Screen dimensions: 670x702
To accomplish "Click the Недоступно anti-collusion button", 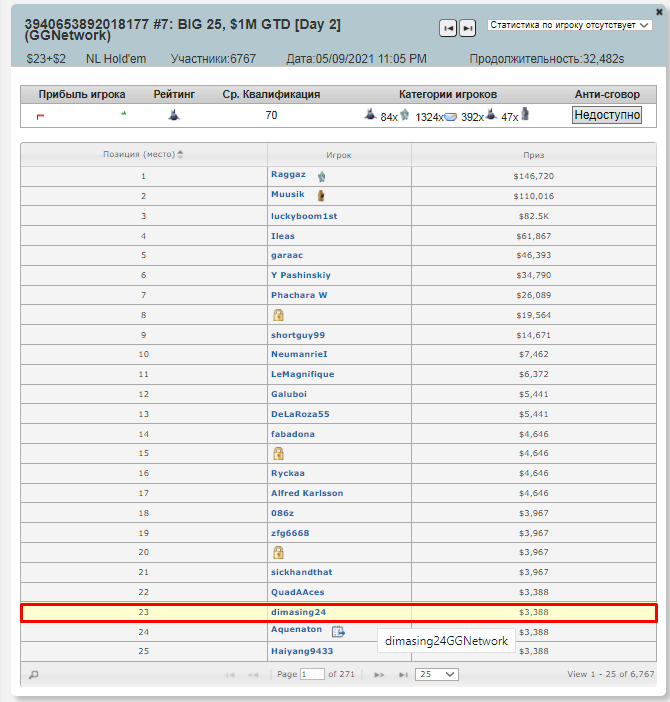I will click(x=606, y=116).
